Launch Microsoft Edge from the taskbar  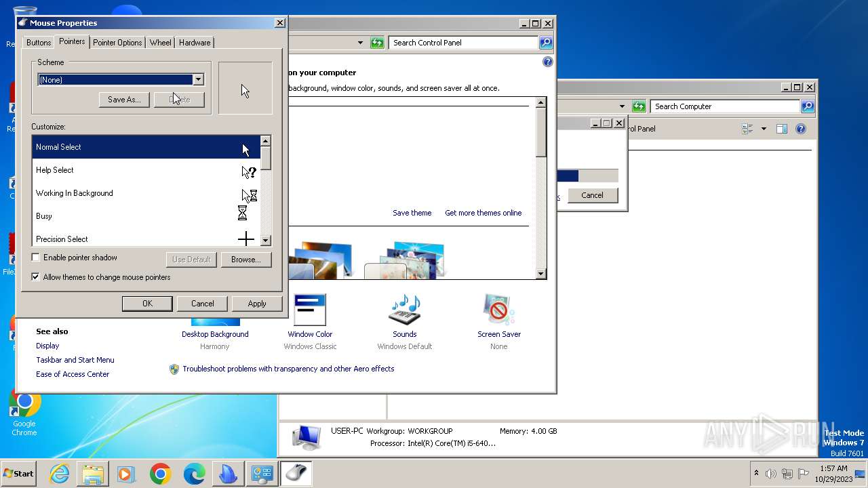click(195, 474)
